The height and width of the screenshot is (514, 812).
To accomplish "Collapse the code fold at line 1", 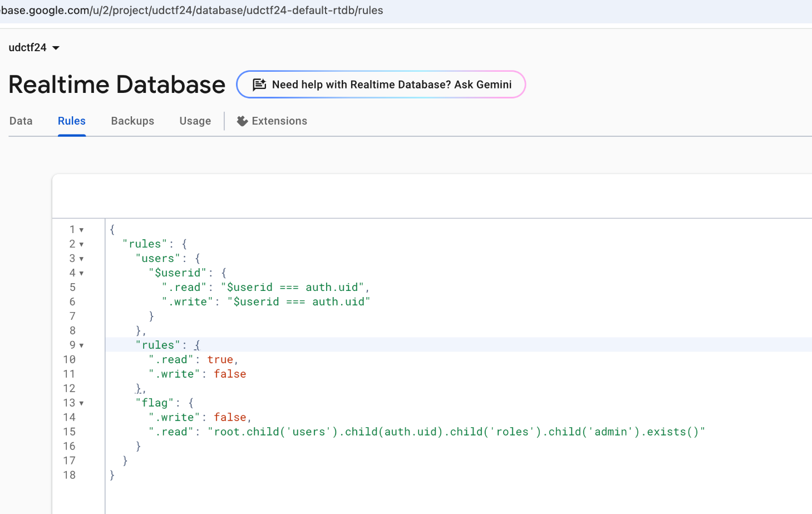I will [81, 230].
